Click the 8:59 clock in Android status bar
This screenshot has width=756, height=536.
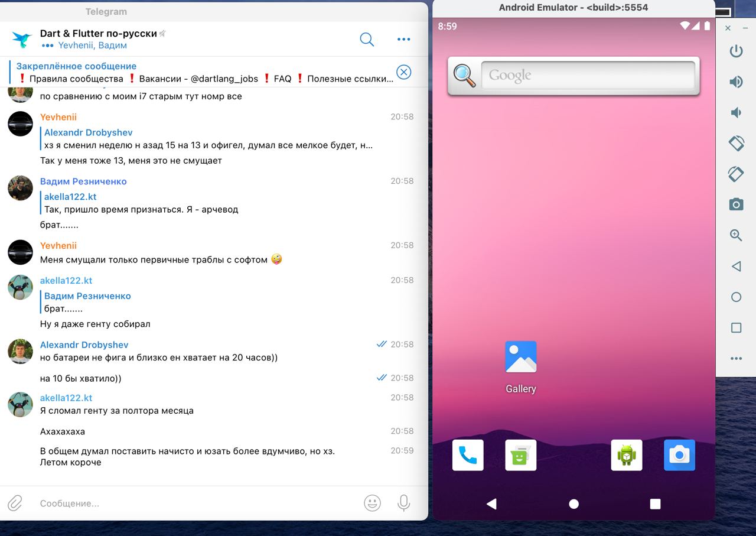447,26
